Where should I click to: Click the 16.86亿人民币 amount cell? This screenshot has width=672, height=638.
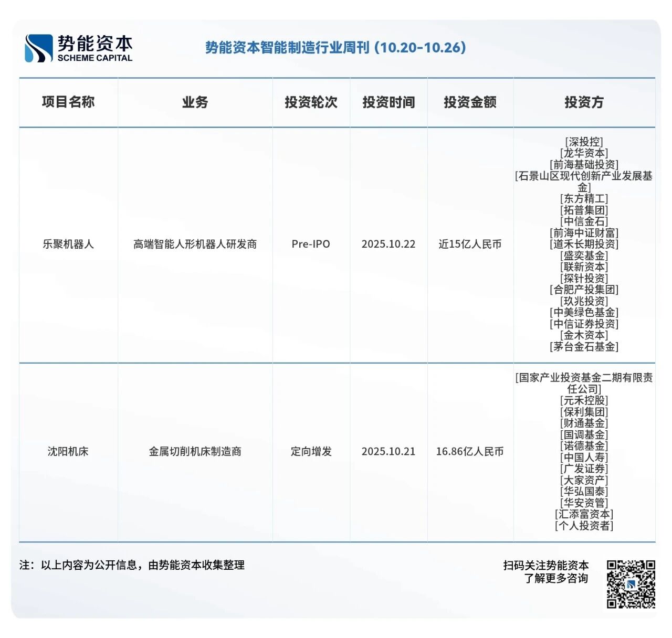pos(470,451)
